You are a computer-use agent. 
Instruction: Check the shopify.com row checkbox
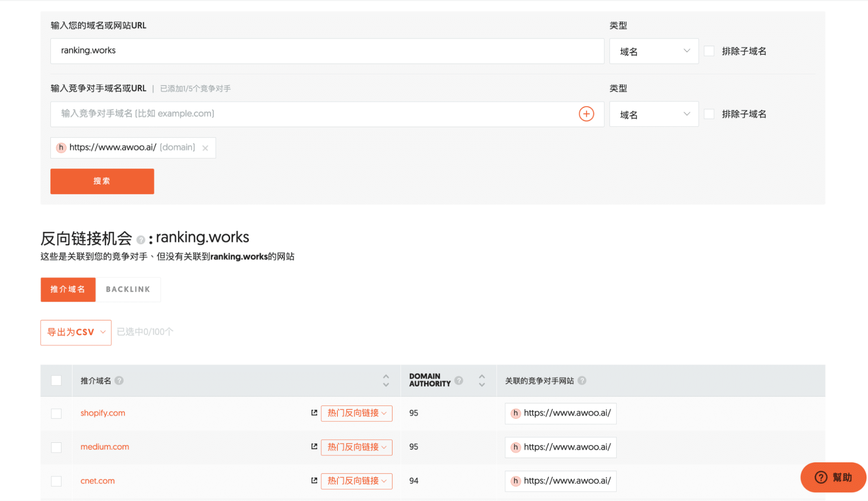click(x=56, y=413)
